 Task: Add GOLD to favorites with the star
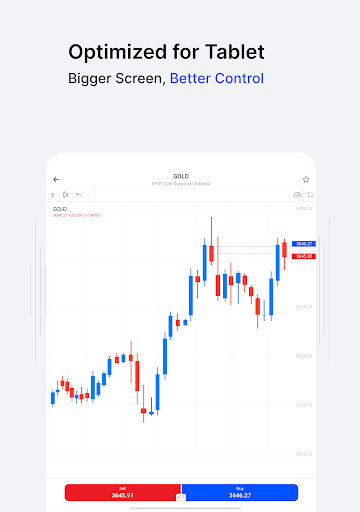click(x=306, y=180)
